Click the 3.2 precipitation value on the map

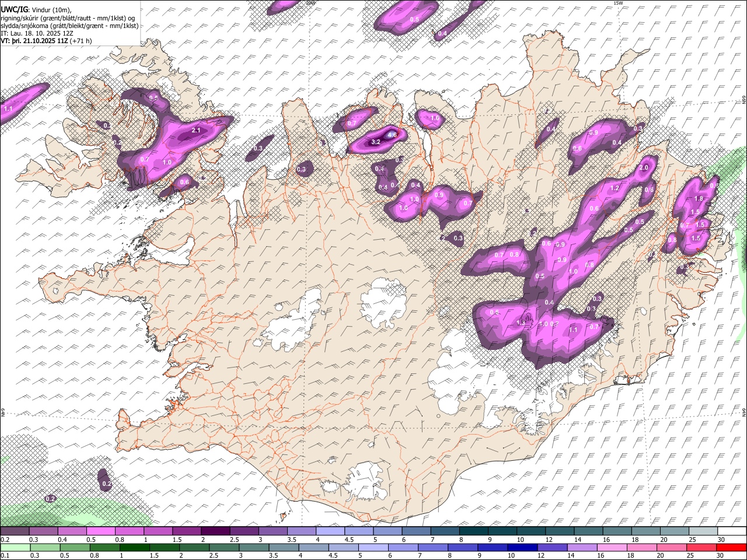[x=376, y=142]
